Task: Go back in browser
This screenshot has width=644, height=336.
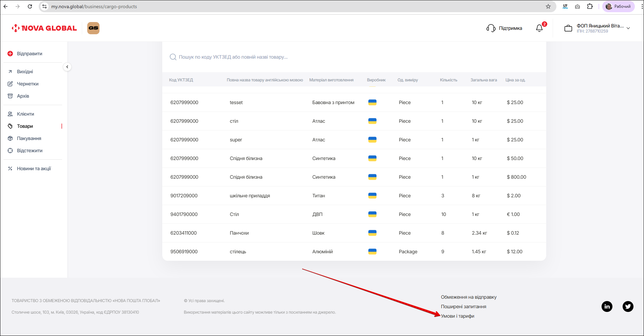Action: [6, 6]
